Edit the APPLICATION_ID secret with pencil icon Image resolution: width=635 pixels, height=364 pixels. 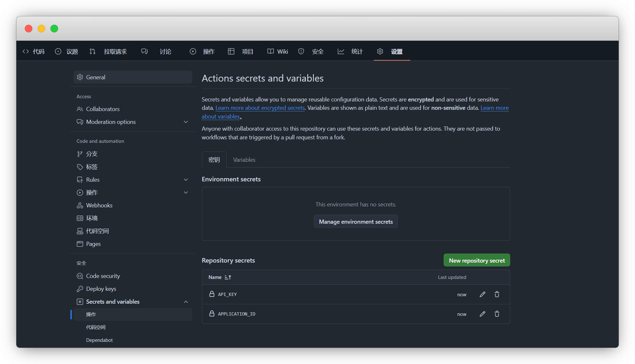pyautogui.click(x=482, y=314)
